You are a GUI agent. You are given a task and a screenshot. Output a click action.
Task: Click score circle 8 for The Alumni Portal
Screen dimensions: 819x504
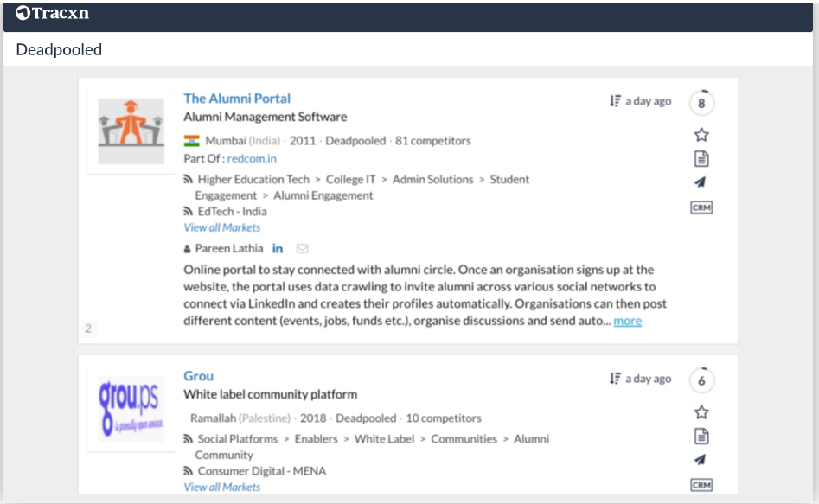(x=701, y=104)
